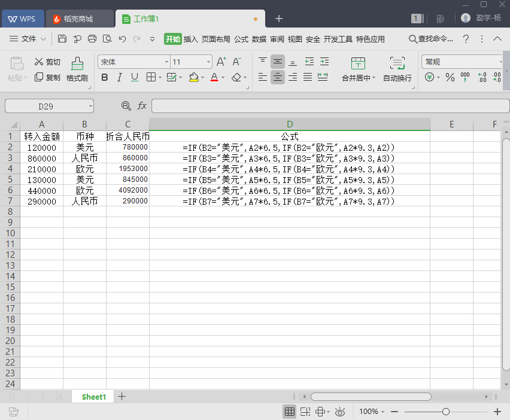
Task: Click the Save icon in quick toolbar
Action: coord(62,39)
